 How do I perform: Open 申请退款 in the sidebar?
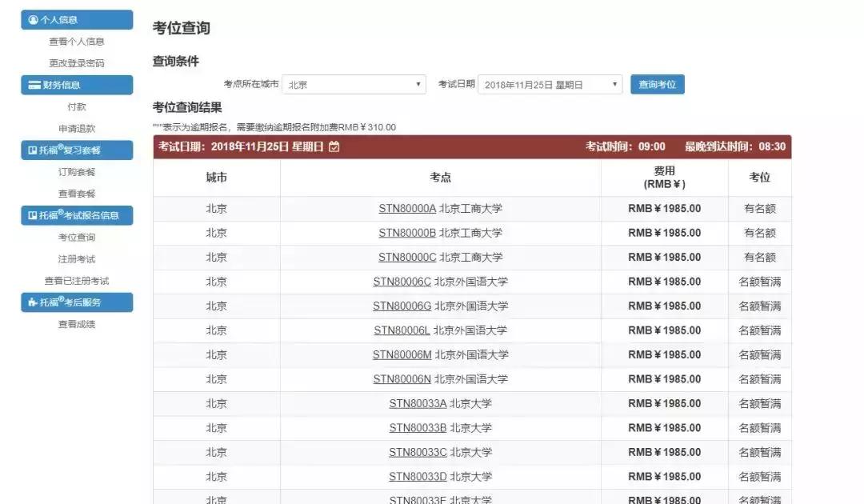point(76,127)
